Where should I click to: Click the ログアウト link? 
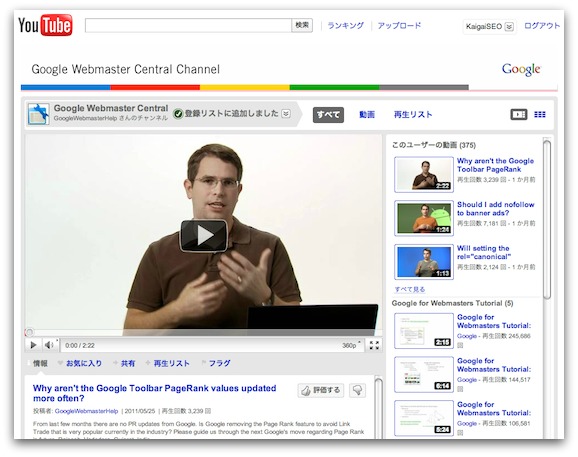point(542,25)
